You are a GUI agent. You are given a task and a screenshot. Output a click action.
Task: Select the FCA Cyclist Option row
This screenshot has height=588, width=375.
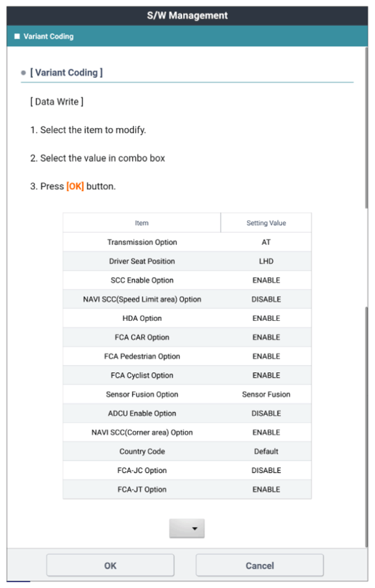(x=187, y=375)
